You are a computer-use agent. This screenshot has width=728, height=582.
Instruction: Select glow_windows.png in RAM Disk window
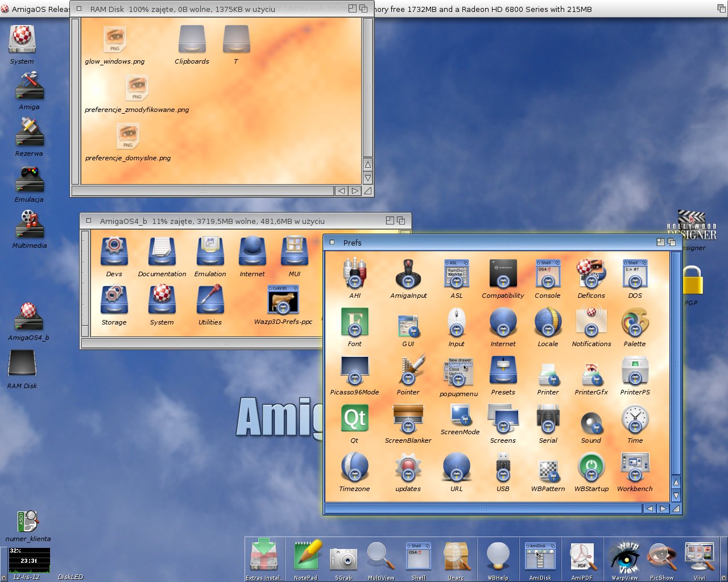[x=114, y=40]
